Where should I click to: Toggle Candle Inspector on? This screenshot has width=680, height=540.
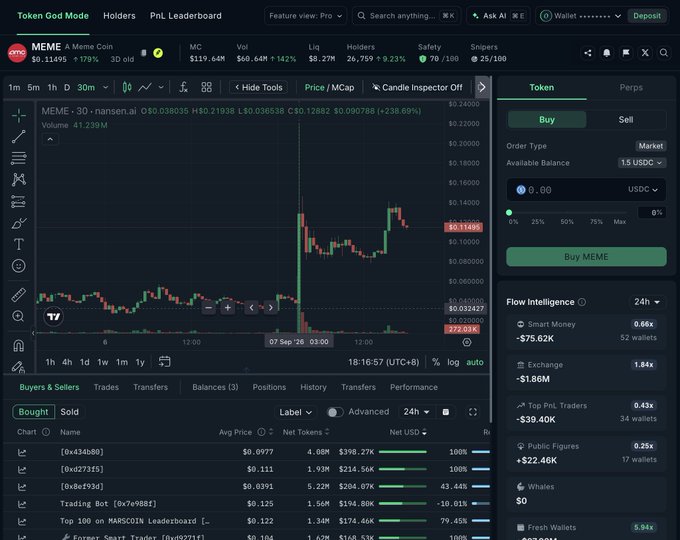tap(417, 88)
